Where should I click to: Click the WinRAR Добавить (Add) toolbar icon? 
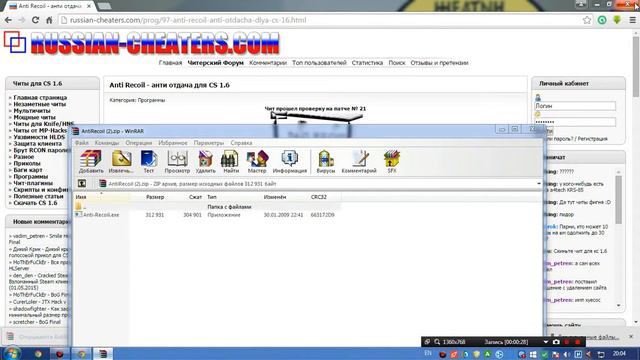pyautogui.click(x=91, y=162)
